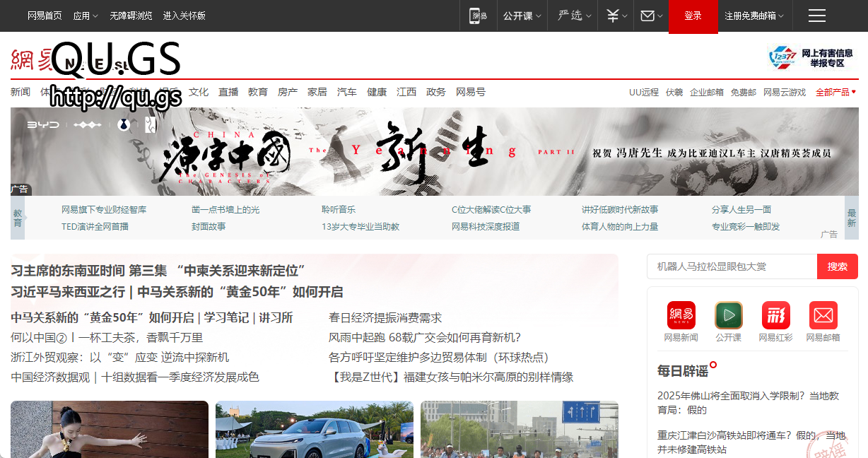The image size is (868, 458).
Task: Open the silver car photo thumbnail
Action: pyautogui.click(x=315, y=430)
